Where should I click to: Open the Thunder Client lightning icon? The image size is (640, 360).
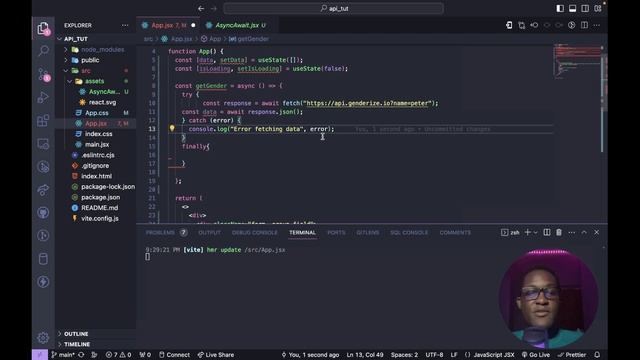coord(43,282)
